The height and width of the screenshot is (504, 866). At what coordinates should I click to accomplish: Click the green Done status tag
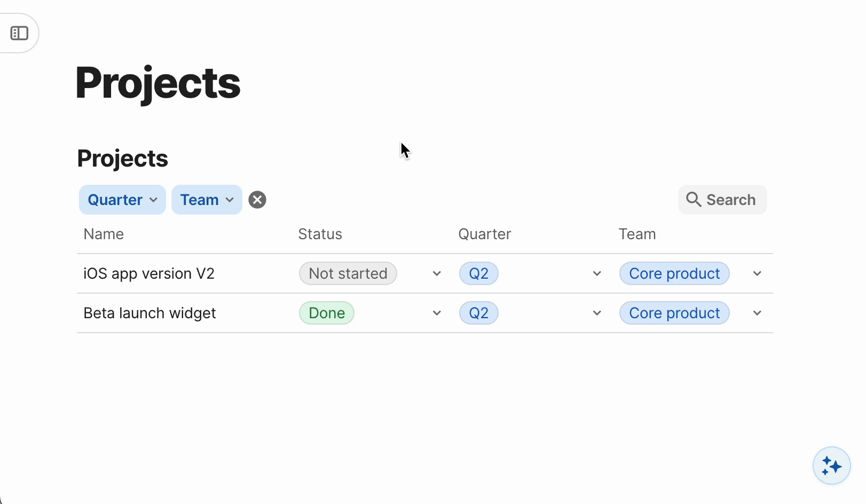point(327,313)
